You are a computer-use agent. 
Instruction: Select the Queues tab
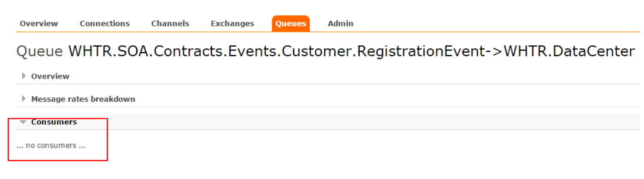point(291,23)
